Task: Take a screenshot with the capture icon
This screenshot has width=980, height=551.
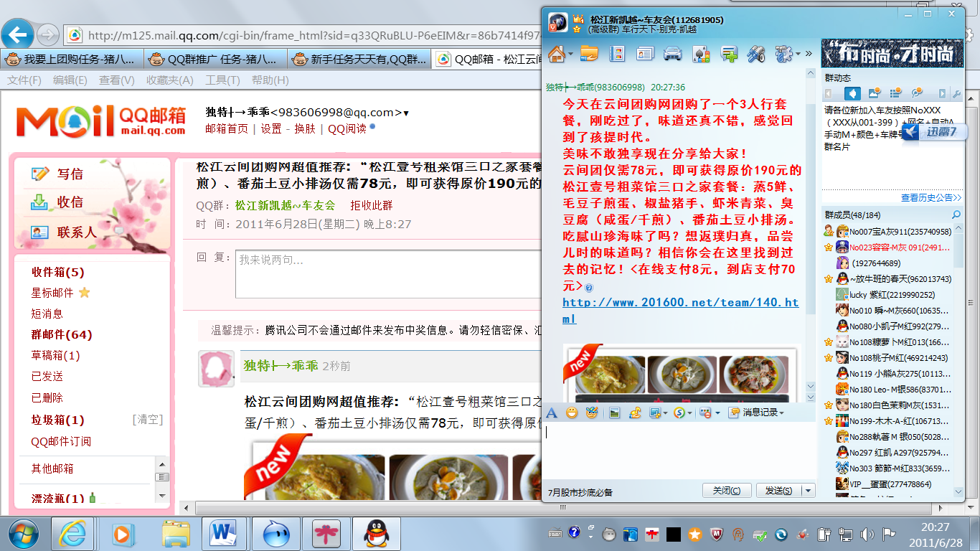Action: [656, 413]
